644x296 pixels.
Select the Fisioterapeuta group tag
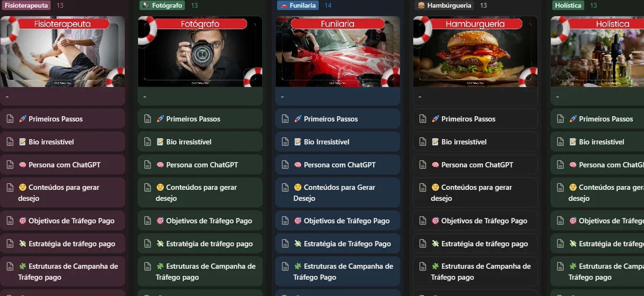click(26, 5)
